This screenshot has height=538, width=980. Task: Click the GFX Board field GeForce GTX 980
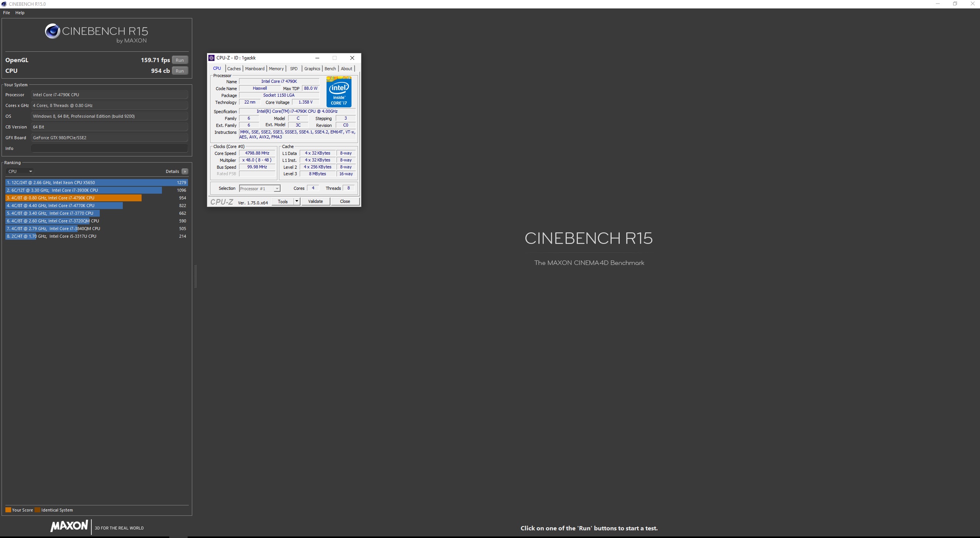pyautogui.click(x=109, y=138)
